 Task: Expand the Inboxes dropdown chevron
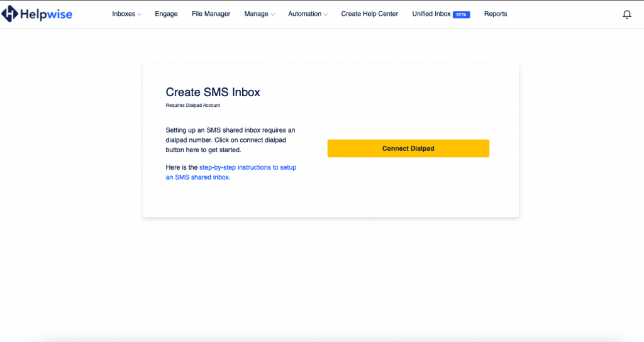tap(140, 14)
